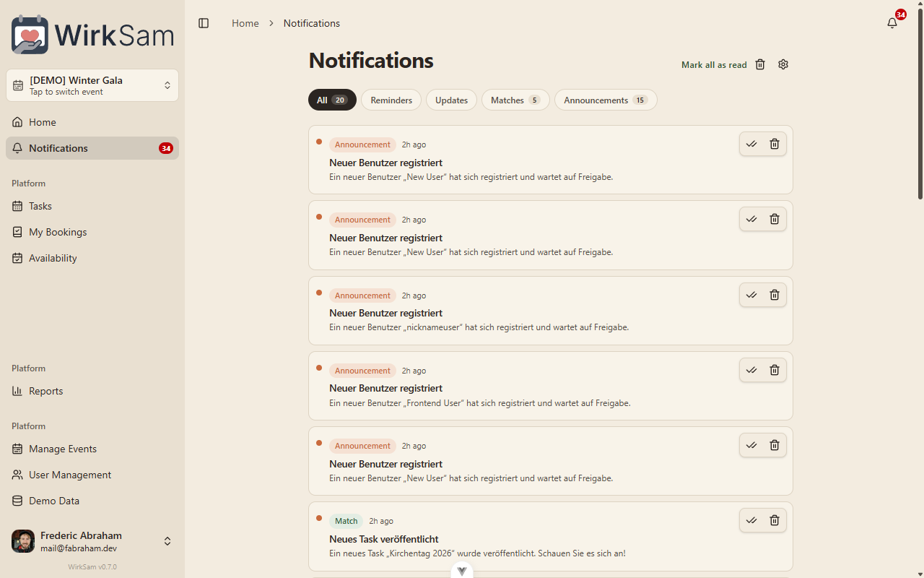Collapse the sidebar with the panel toggle icon
Viewport: 924px width, 578px height.
pyautogui.click(x=204, y=23)
